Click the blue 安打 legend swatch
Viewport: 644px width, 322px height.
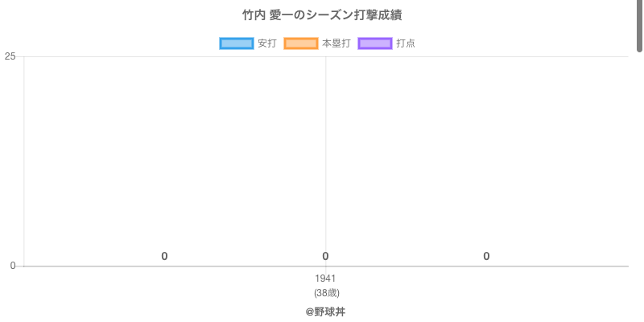236,43
